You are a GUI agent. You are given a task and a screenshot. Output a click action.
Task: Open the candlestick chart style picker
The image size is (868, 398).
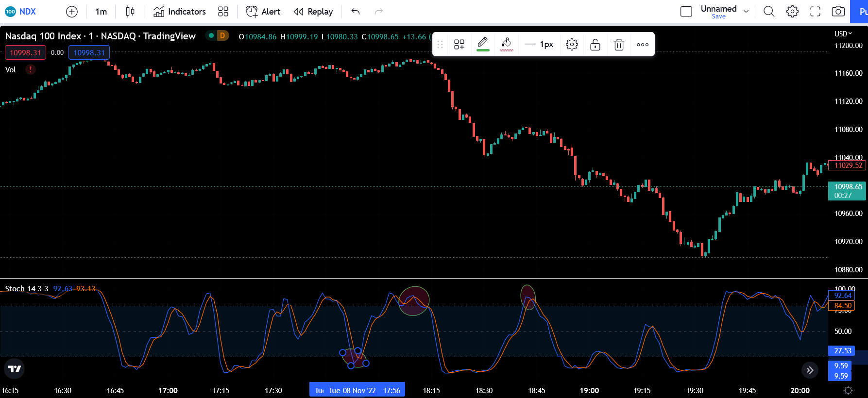click(x=130, y=12)
